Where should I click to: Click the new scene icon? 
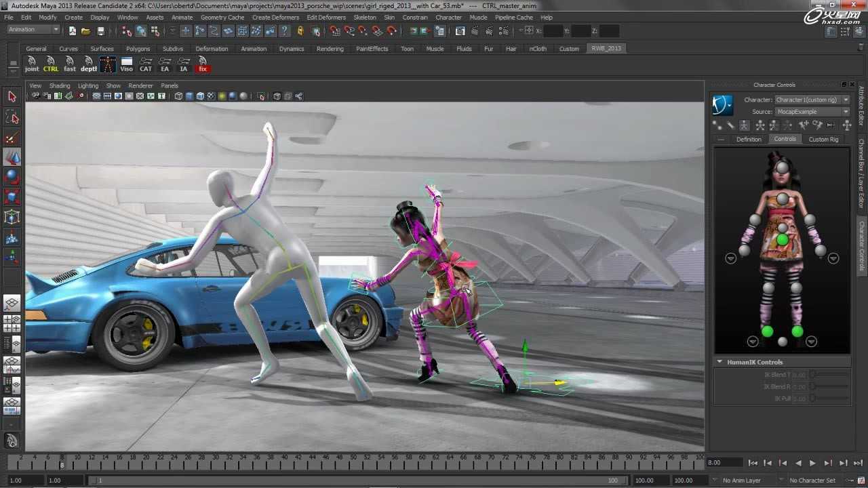pos(73,30)
